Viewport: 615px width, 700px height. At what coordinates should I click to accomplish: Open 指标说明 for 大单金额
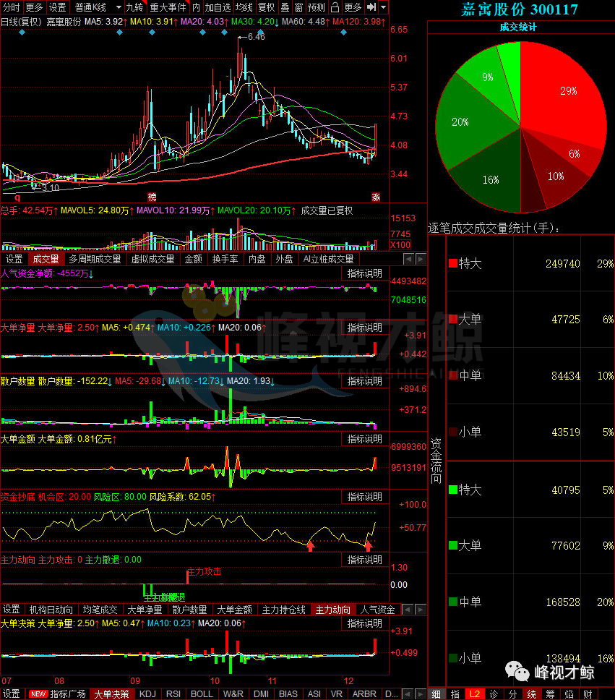point(365,439)
